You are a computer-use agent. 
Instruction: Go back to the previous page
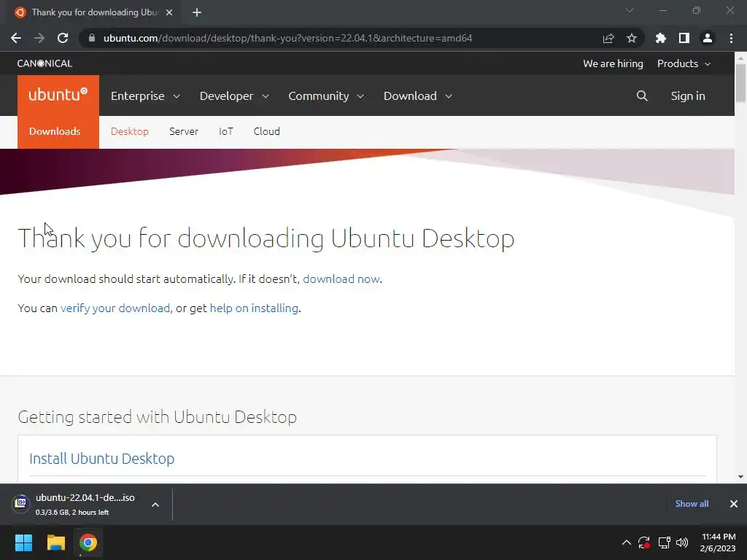(16, 38)
